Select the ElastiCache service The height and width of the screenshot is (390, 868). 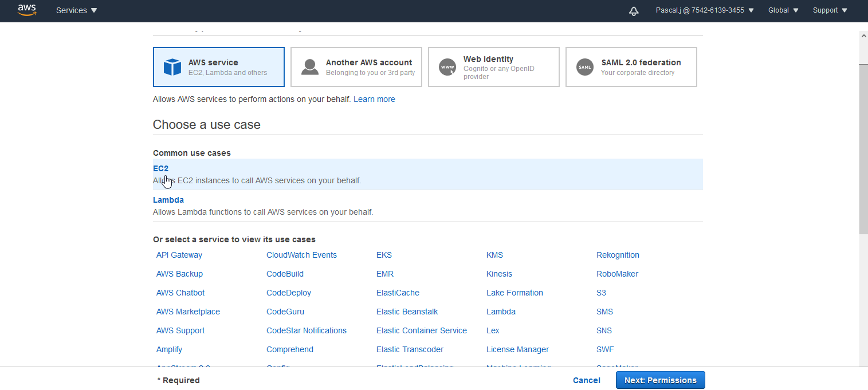(398, 293)
